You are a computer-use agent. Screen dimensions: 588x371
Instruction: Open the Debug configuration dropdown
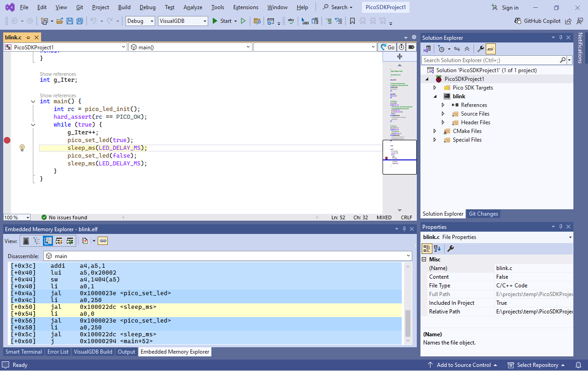(x=140, y=21)
